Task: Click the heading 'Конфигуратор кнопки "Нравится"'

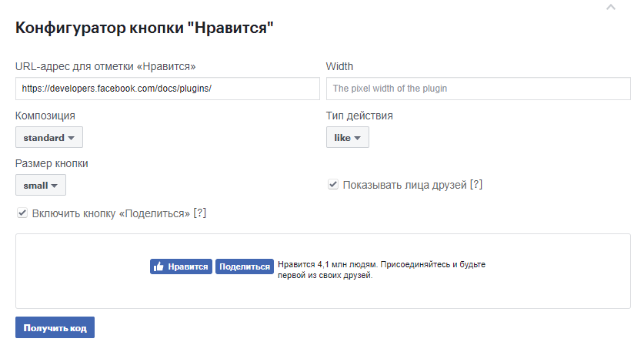Action: pos(144,28)
